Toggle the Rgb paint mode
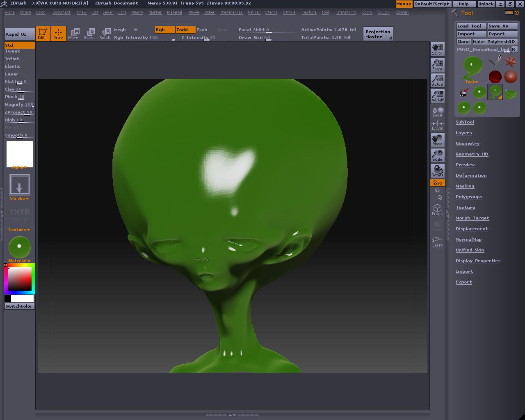 tap(164, 30)
